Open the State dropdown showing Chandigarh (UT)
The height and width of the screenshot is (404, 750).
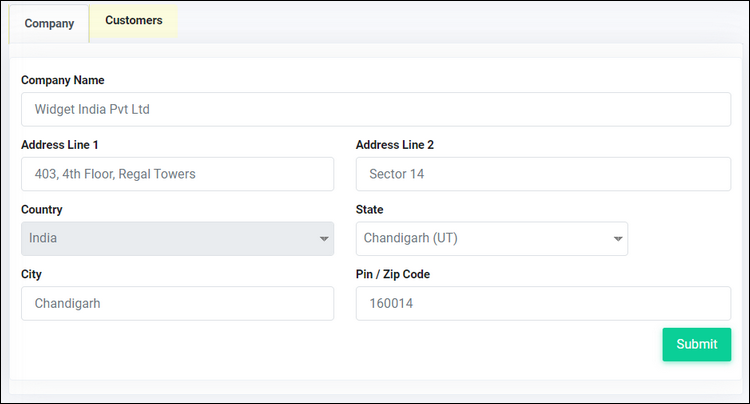pyautogui.click(x=492, y=239)
